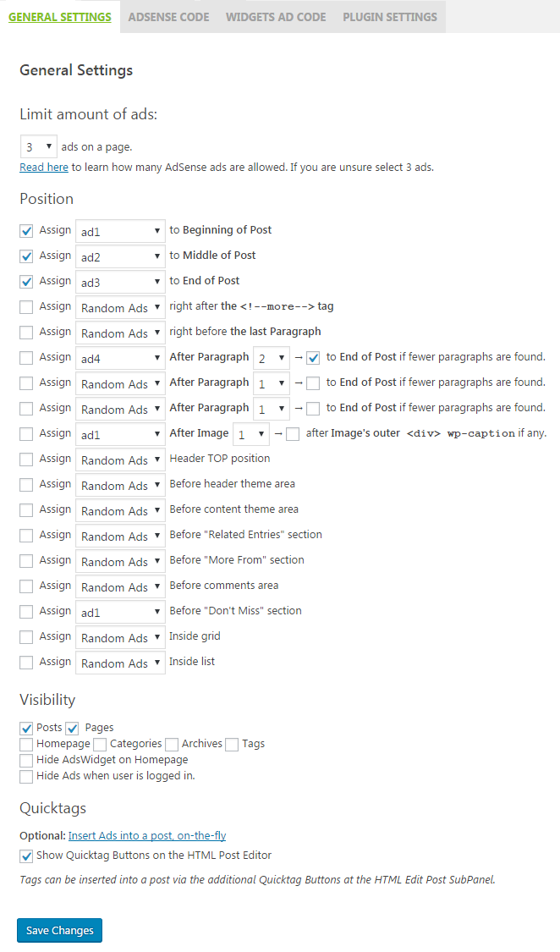Go to the Plugin Settings tab

[390, 17]
